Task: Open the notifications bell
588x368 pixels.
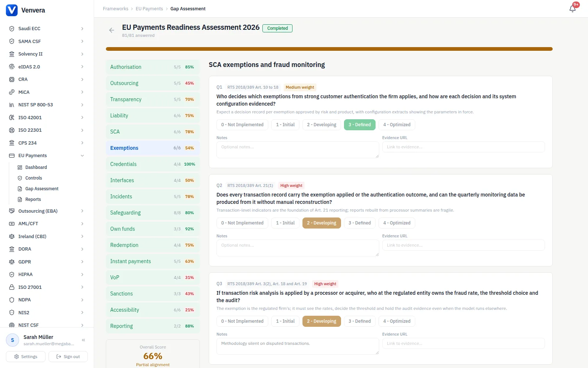Action: click(x=573, y=8)
